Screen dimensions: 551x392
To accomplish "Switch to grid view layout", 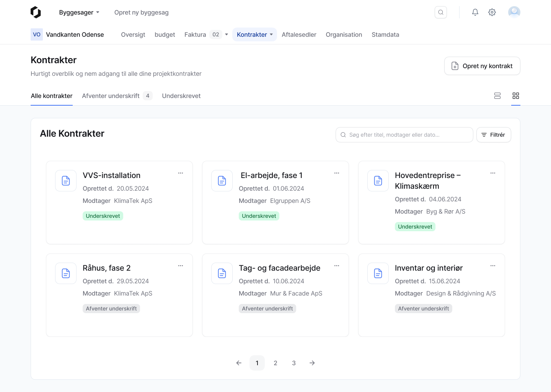I will 516,96.
